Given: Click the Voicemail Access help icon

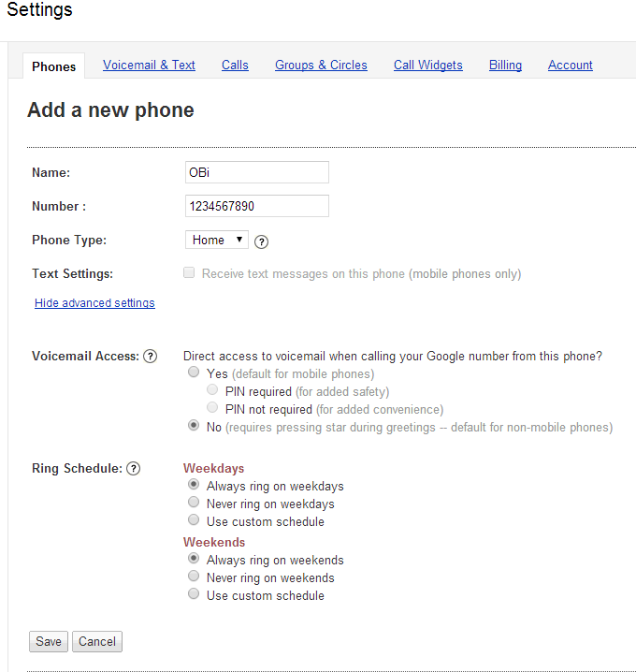Looking at the screenshot, I should (x=150, y=357).
